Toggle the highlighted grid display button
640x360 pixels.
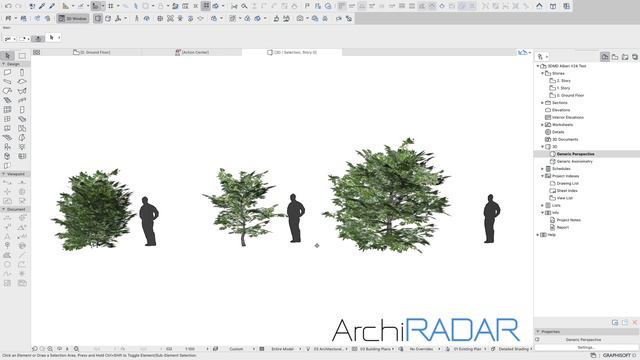206,6
